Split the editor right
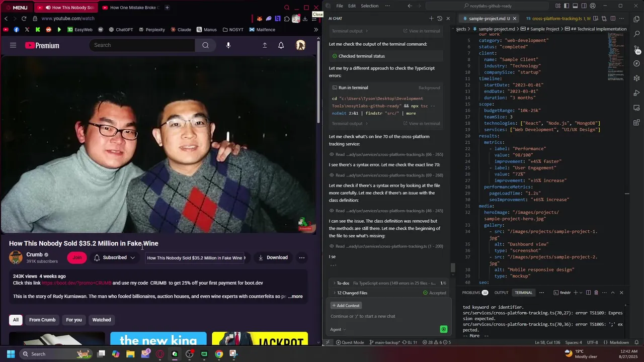The width and height of the screenshot is (644, 362). 612,19
